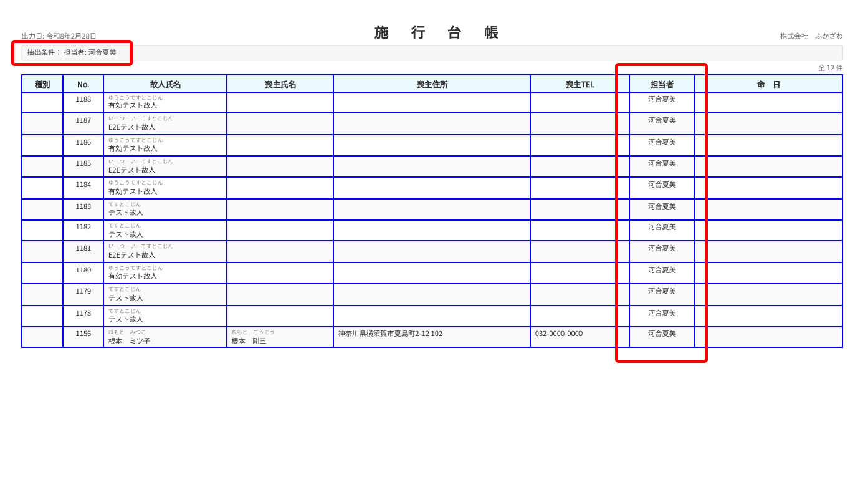This screenshot has height=482, width=868.
Task: Select the 命日 column header
Action: 768,84
